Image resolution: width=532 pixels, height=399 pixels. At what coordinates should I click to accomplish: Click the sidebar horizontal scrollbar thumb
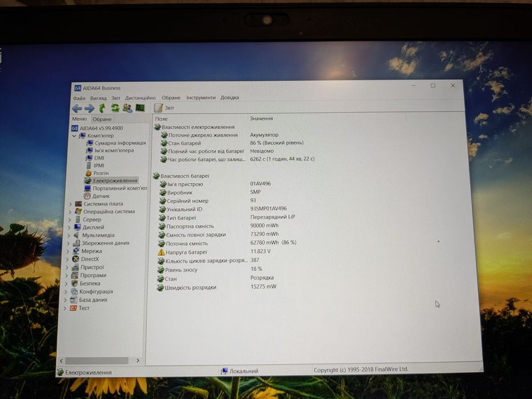[97, 361]
